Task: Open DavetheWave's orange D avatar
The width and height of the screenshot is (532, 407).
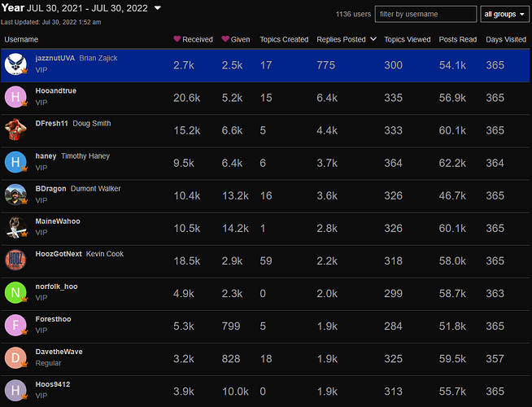Action: coord(15,357)
